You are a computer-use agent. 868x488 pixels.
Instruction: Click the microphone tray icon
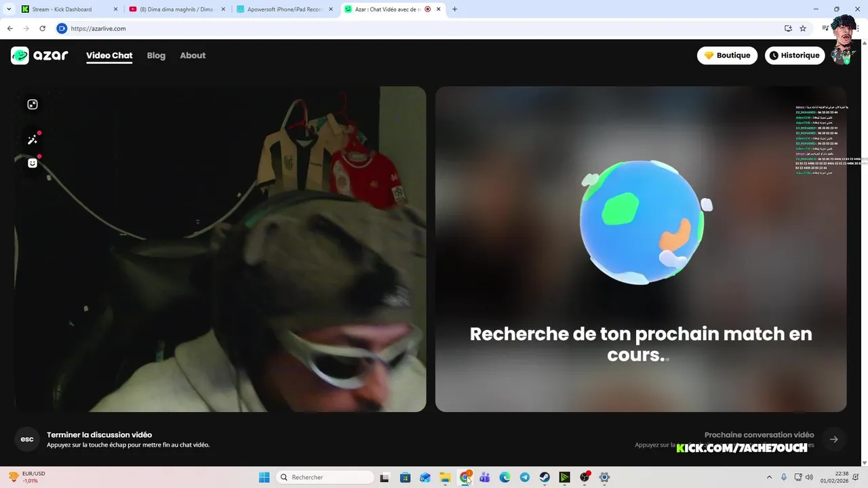[784, 477]
